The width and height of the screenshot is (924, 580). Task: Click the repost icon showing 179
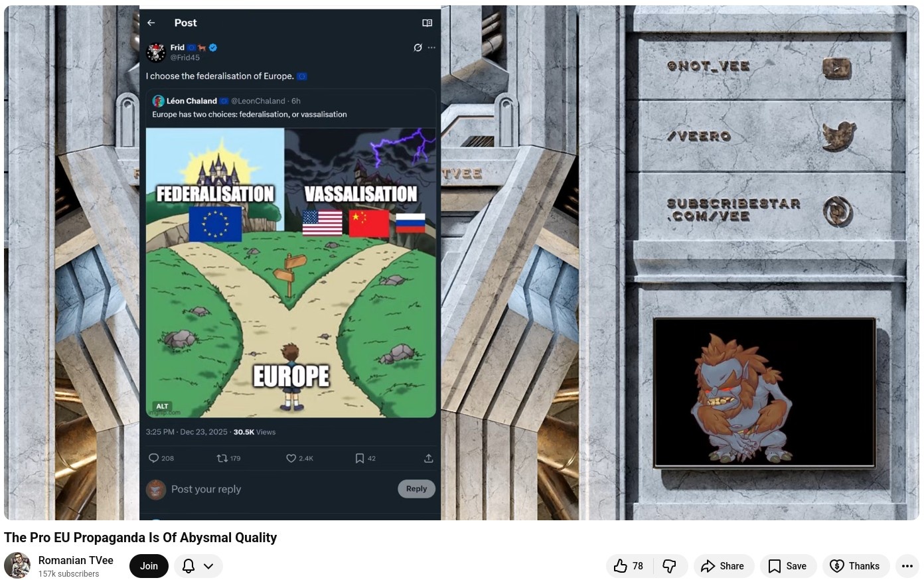[x=222, y=458]
